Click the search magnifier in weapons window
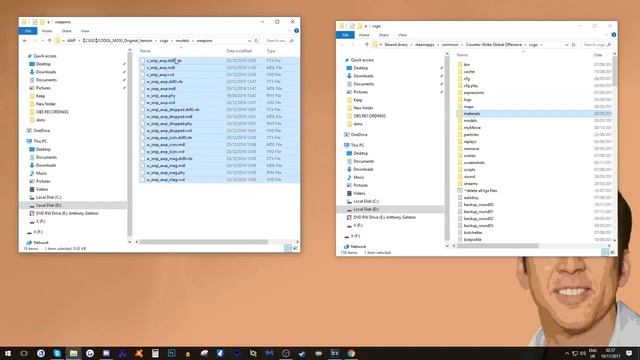 tap(291, 41)
